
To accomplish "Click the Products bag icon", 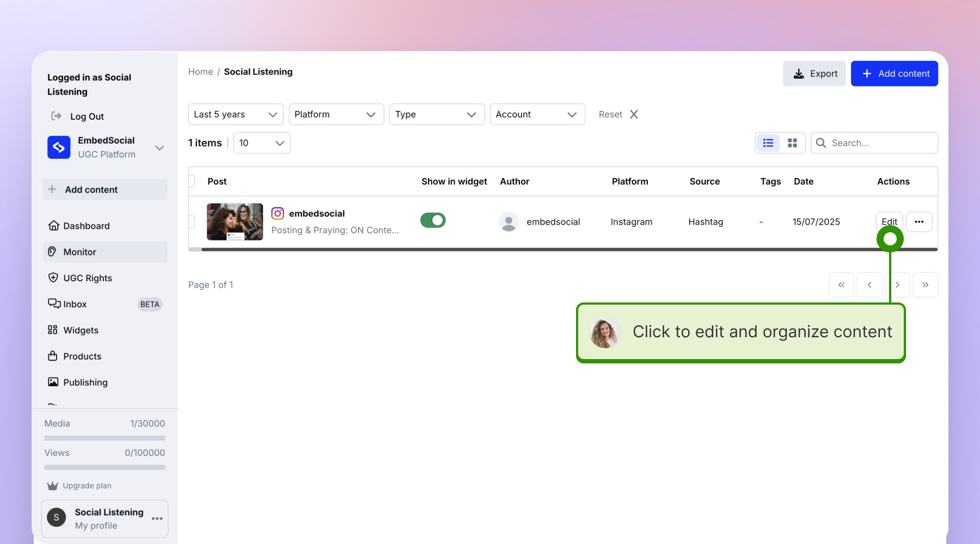I will pyautogui.click(x=53, y=356).
